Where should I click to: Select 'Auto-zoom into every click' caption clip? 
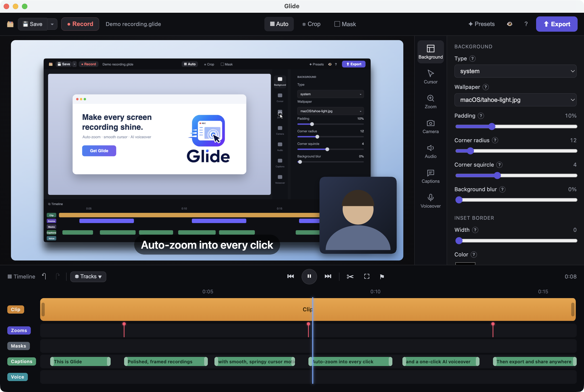(350, 361)
